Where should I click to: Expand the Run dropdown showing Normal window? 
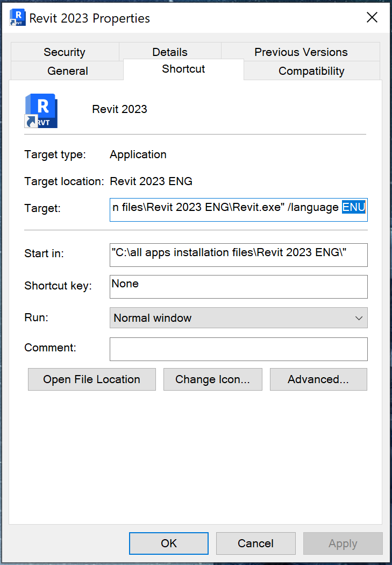pyautogui.click(x=238, y=318)
